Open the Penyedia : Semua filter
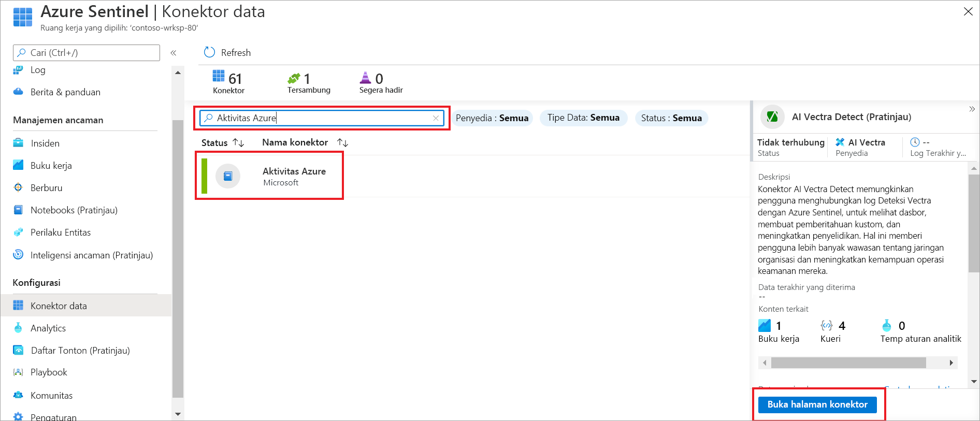The image size is (980, 421). pos(492,118)
